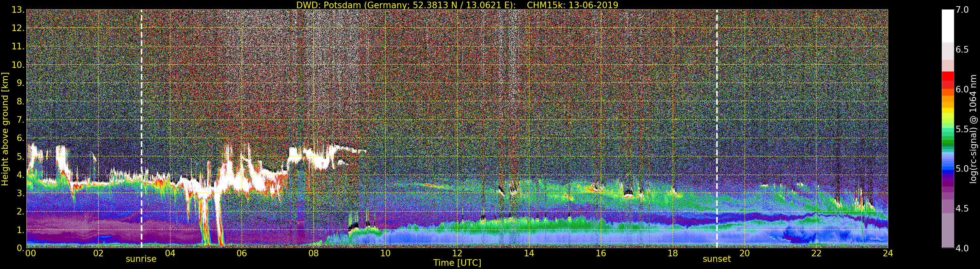The width and height of the screenshot is (980, 269).
Task: Click the time axis tick '20'
Action: [x=744, y=253]
